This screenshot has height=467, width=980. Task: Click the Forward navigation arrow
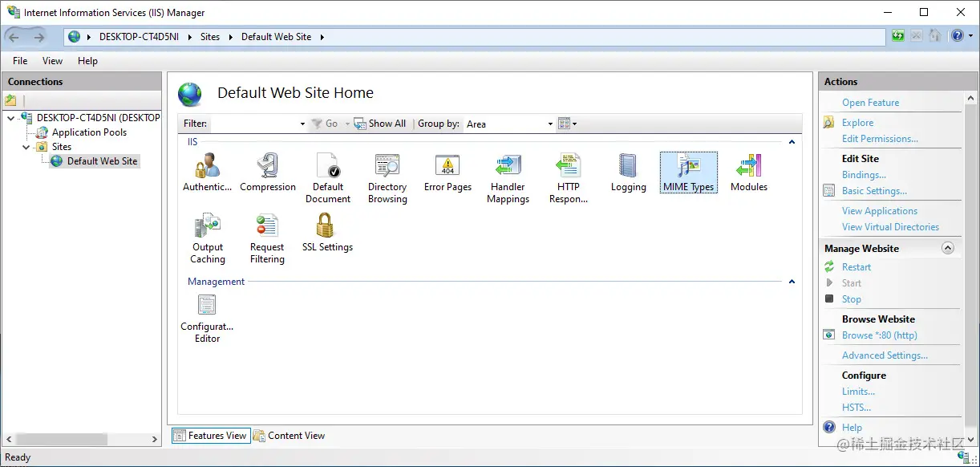coord(39,36)
